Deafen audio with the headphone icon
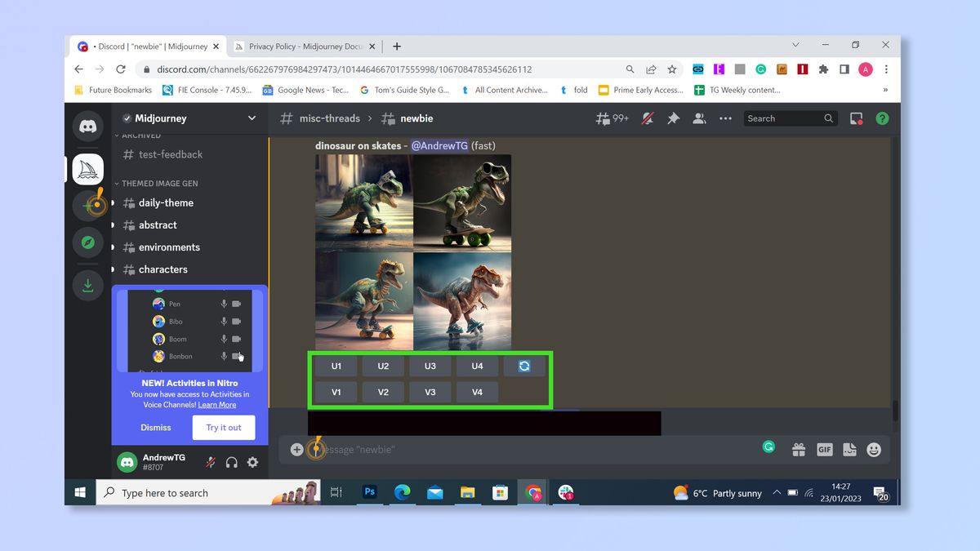Image resolution: width=980 pixels, height=551 pixels. pos(231,462)
